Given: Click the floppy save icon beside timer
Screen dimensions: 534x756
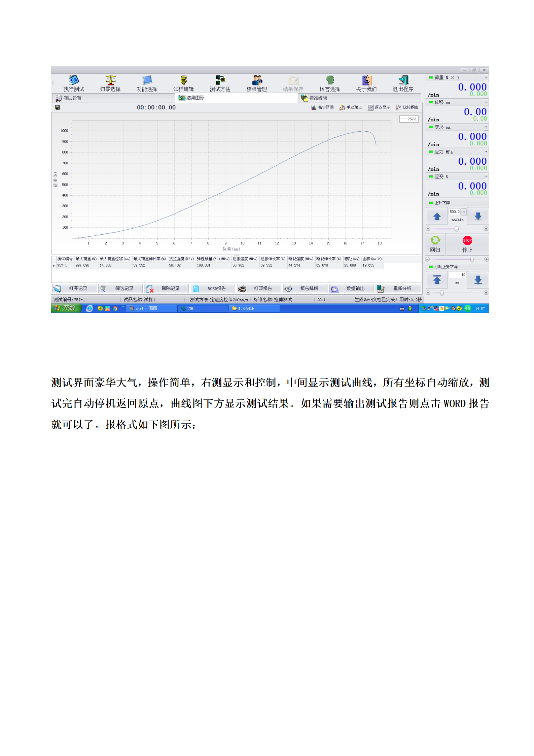Looking at the screenshot, I should (58, 107).
